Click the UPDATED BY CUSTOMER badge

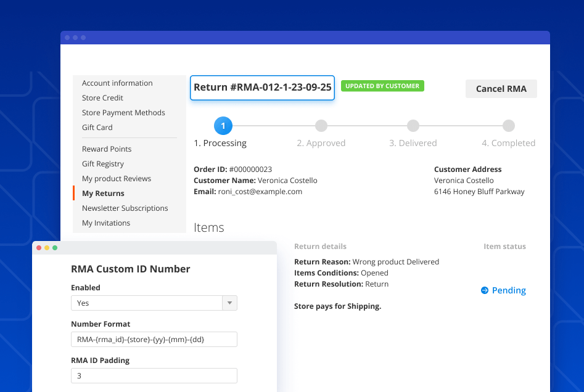[382, 86]
